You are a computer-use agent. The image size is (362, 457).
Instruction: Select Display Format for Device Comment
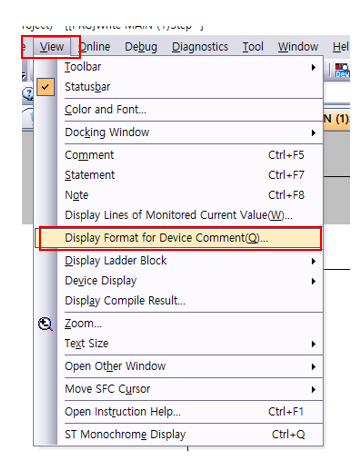point(179,238)
